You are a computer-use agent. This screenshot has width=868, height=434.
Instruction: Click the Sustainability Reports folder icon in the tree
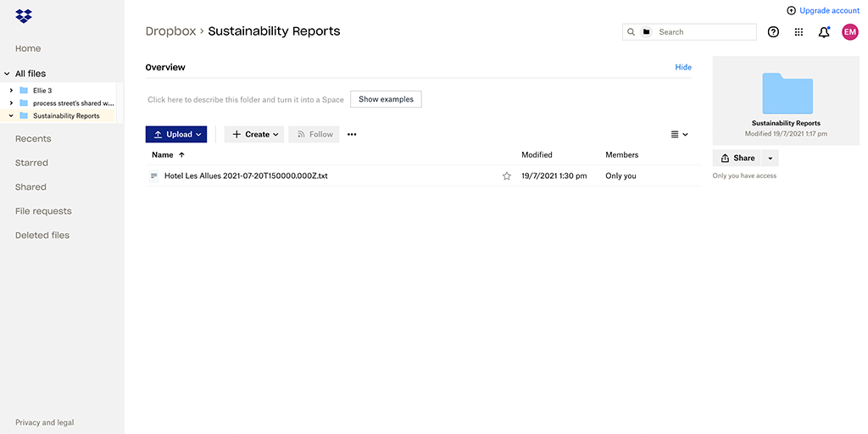pos(24,115)
